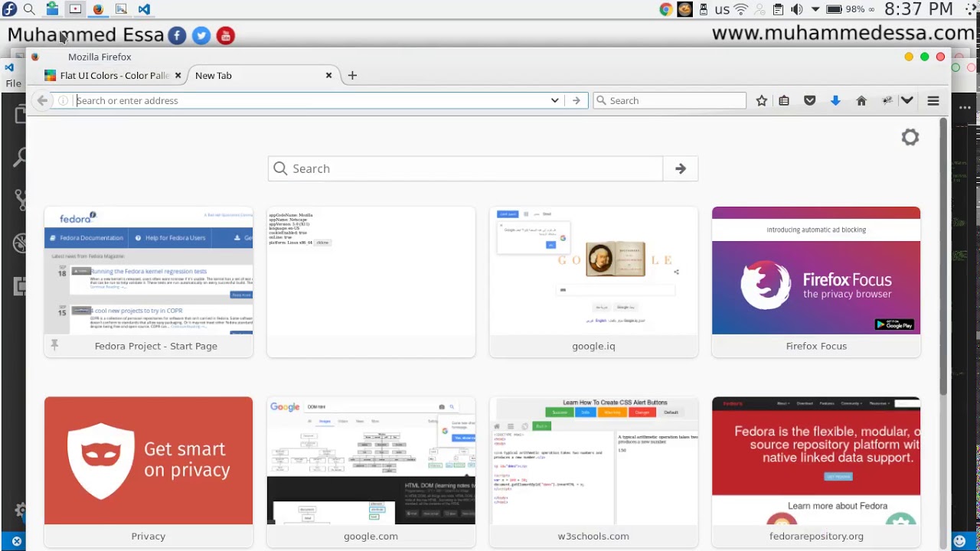Image resolution: width=980 pixels, height=551 pixels.
Task: Open the software installer icon in the top panel
Action: [x=52, y=9]
